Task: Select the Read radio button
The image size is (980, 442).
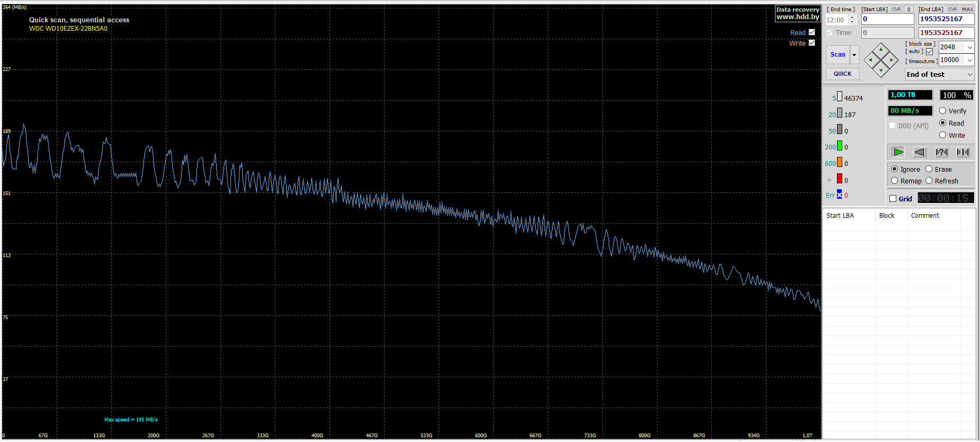Action: click(942, 123)
